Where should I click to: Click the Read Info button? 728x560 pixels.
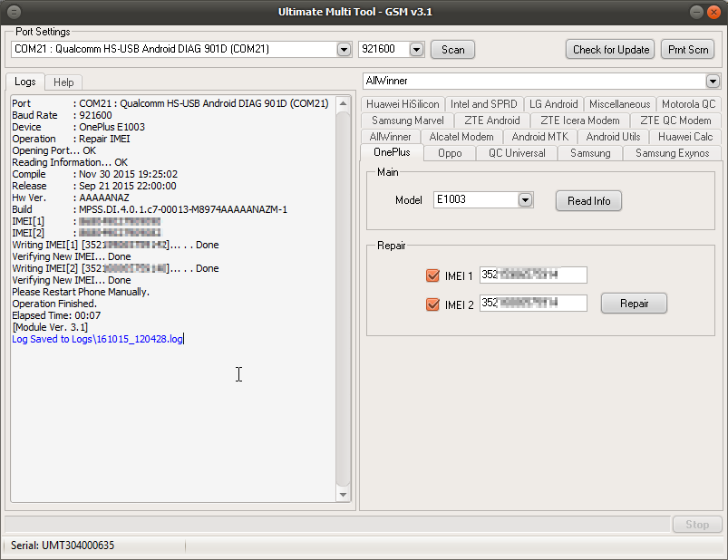coord(588,200)
